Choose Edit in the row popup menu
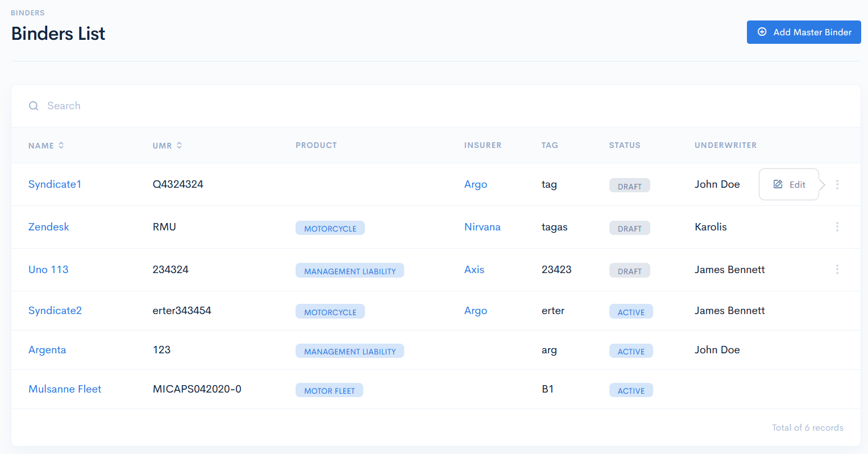The height and width of the screenshot is (454, 868). coord(789,184)
